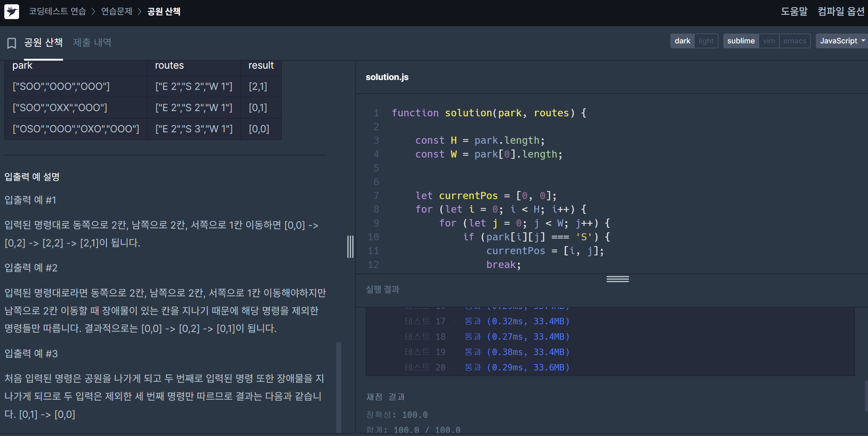Click code line 7 let currentPos

(x=486, y=196)
